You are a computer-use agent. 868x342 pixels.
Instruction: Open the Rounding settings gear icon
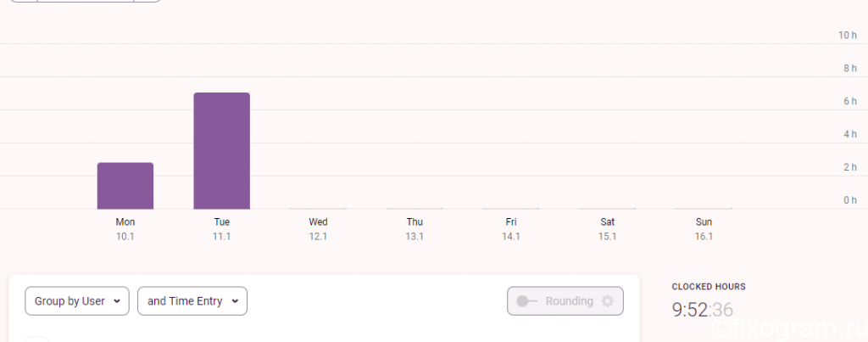[x=607, y=301]
